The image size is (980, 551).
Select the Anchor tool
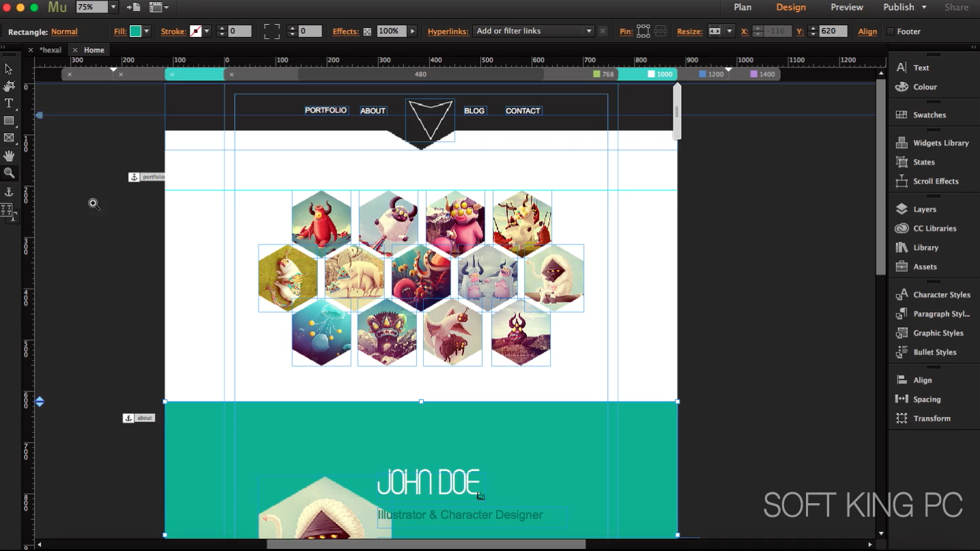click(x=9, y=192)
